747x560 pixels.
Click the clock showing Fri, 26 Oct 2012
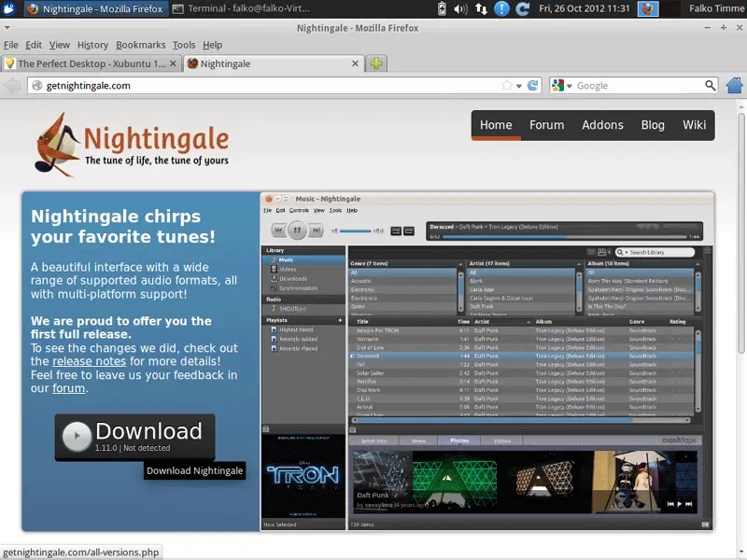(585, 8)
